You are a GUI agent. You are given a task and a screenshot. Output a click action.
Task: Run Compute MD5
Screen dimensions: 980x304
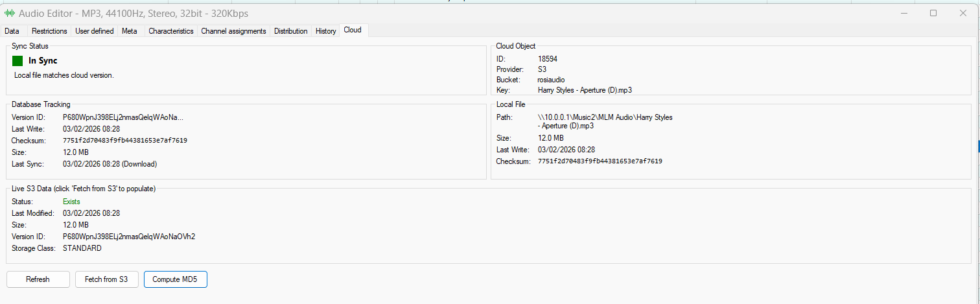click(175, 279)
